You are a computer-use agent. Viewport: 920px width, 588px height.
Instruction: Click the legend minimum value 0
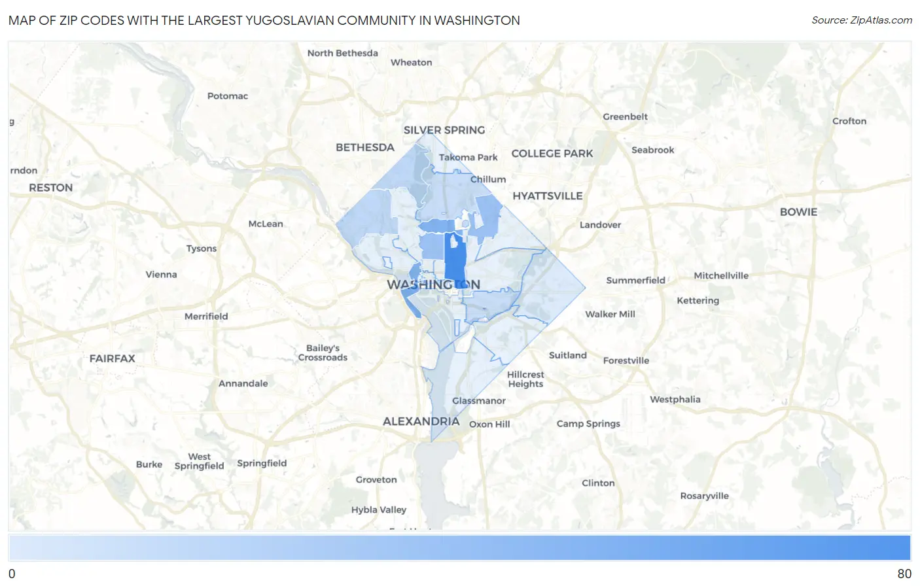coord(12,574)
